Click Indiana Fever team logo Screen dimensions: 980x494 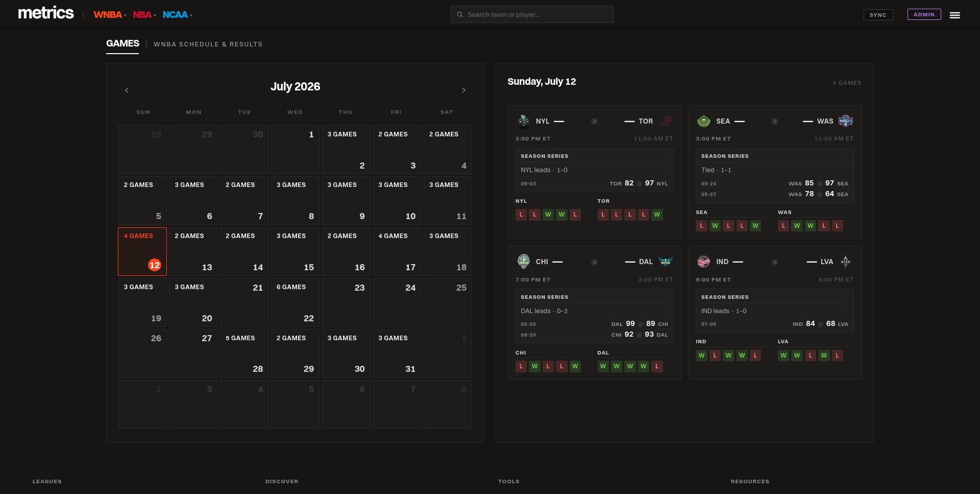pyautogui.click(x=704, y=262)
